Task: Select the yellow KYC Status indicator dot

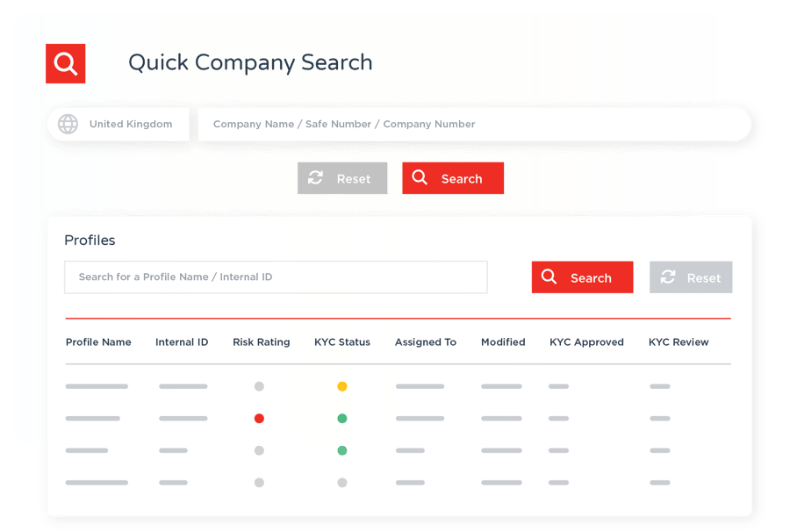Action: [x=342, y=385]
